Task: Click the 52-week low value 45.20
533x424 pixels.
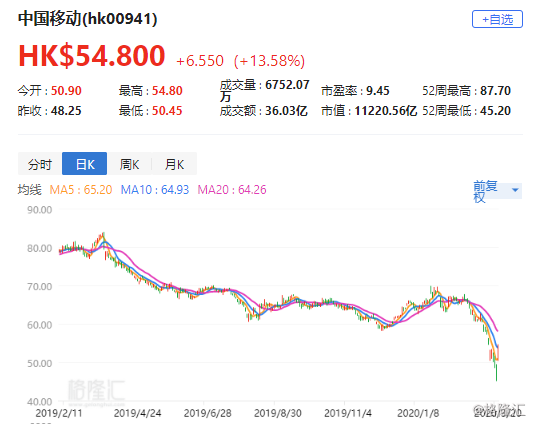Action: 495,111
